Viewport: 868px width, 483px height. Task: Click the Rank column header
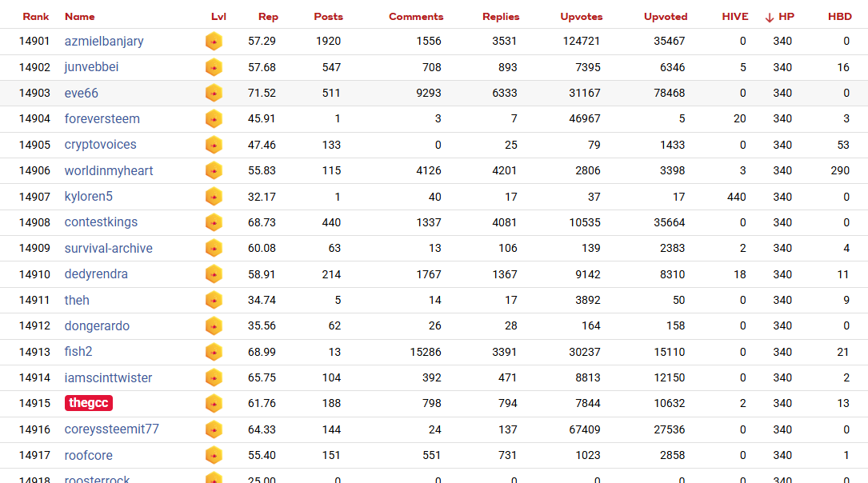point(36,17)
